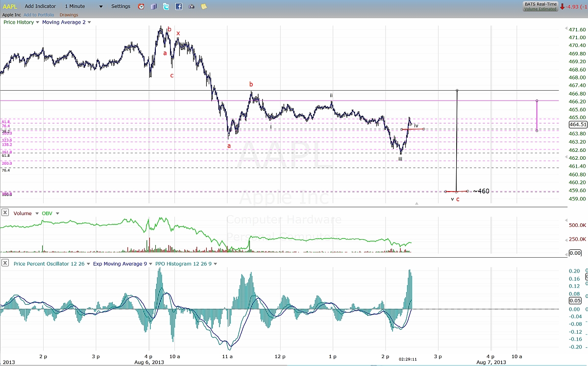
Task: Select the 'iv' wave label
Action: pyautogui.click(x=416, y=126)
